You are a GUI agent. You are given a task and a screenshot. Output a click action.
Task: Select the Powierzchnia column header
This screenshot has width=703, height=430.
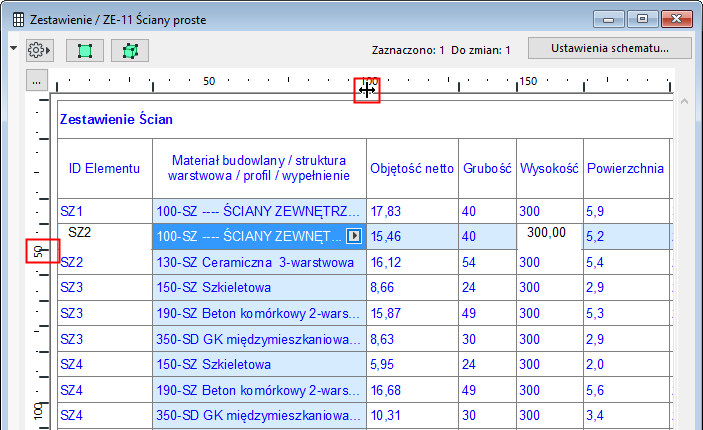(625, 169)
